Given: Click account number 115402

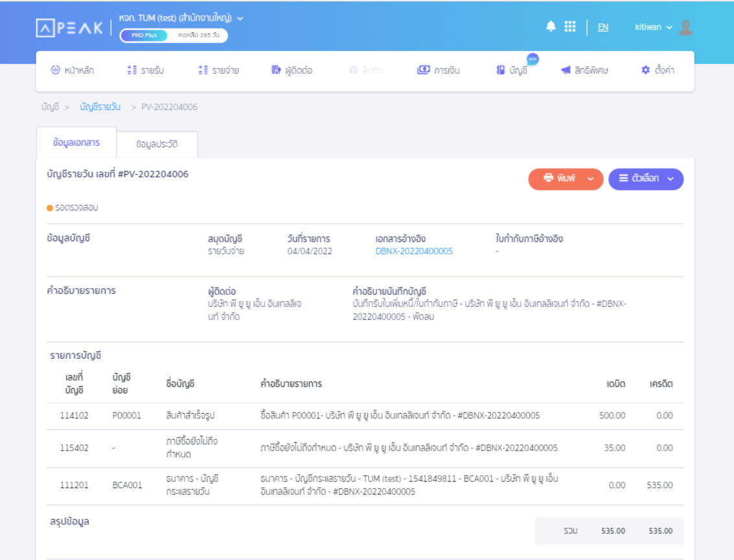Looking at the screenshot, I should [74, 448].
